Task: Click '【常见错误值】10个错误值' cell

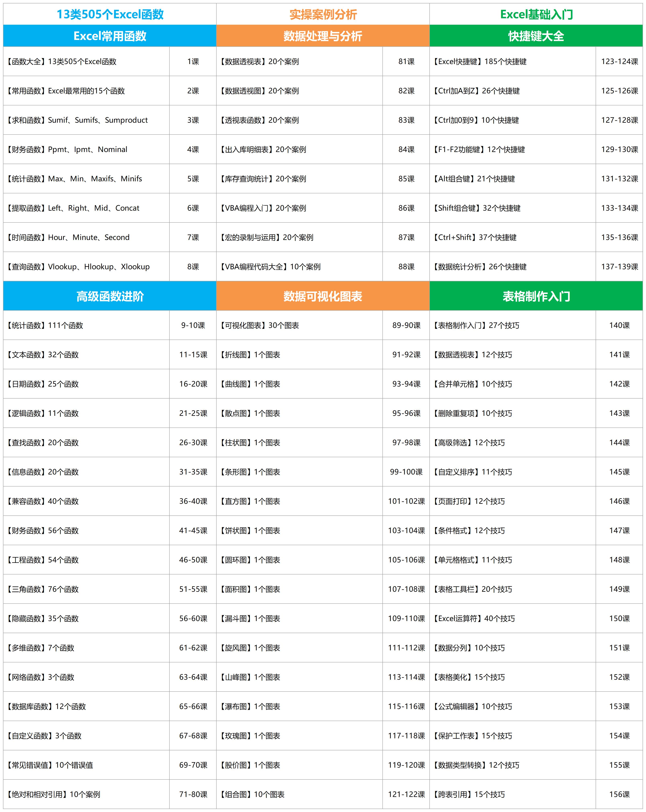Action: point(87,765)
